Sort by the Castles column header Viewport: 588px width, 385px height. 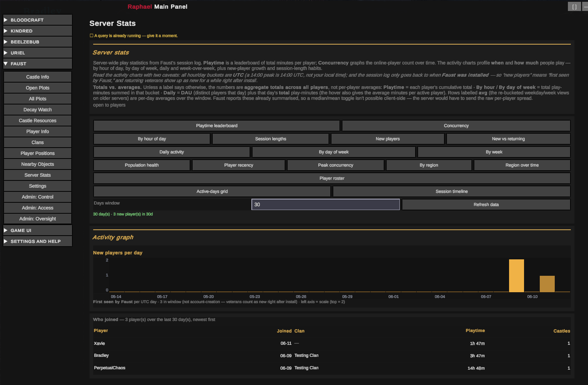click(x=562, y=331)
